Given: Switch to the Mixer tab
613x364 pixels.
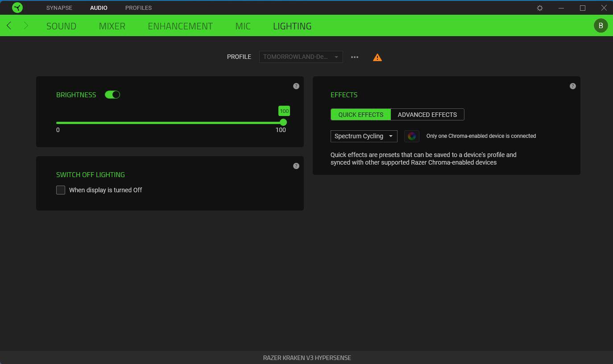Looking at the screenshot, I should [112, 26].
